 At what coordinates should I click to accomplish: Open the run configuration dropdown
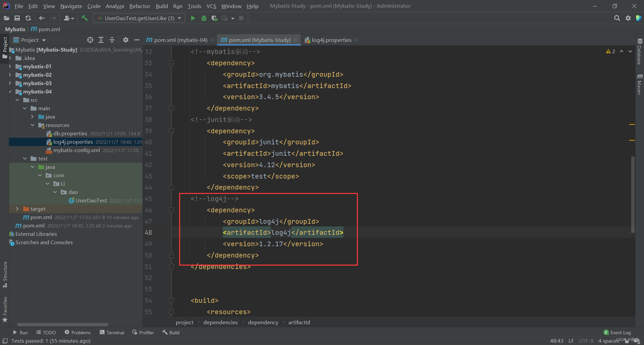click(139, 18)
